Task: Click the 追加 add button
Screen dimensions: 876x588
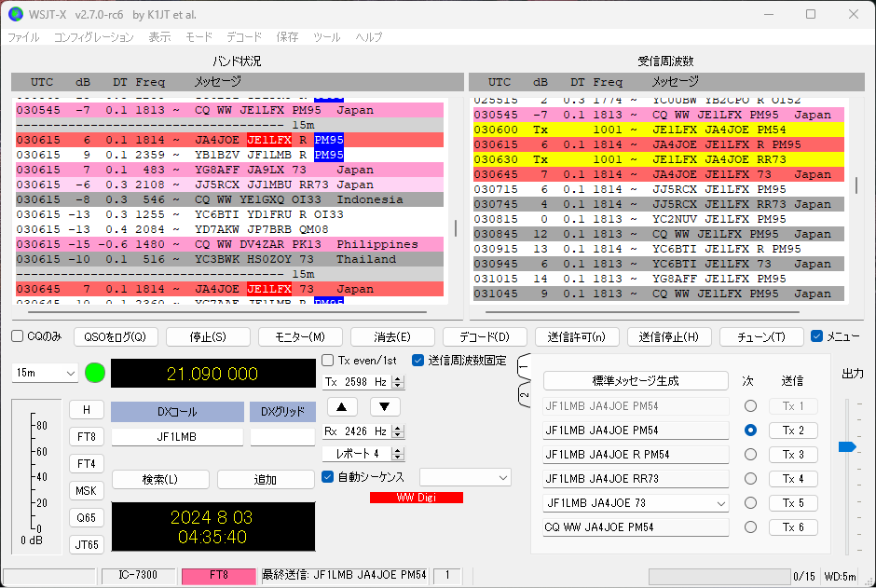Action: tap(266, 479)
